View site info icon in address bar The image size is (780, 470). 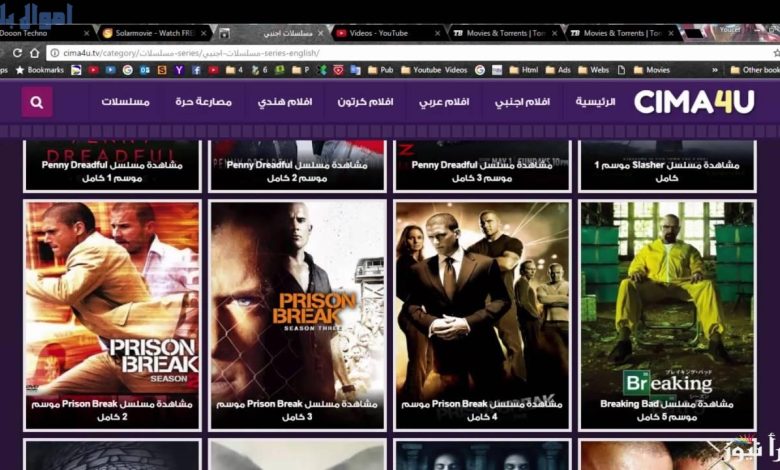click(55, 53)
